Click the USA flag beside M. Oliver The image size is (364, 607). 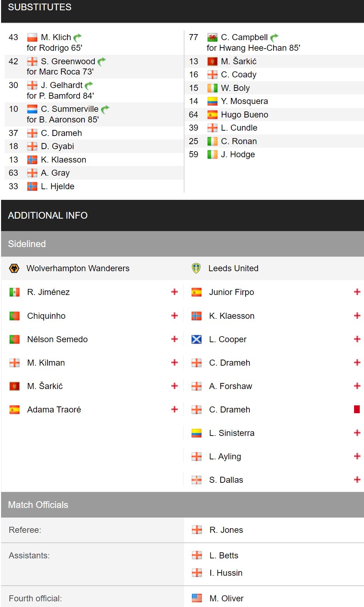[x=197, y=598]
